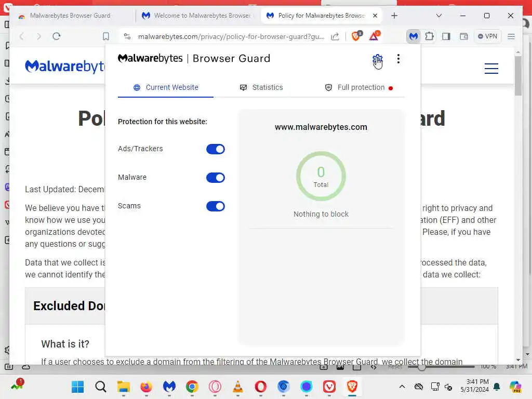Switch to the Current Website tab

pos(166,87)
